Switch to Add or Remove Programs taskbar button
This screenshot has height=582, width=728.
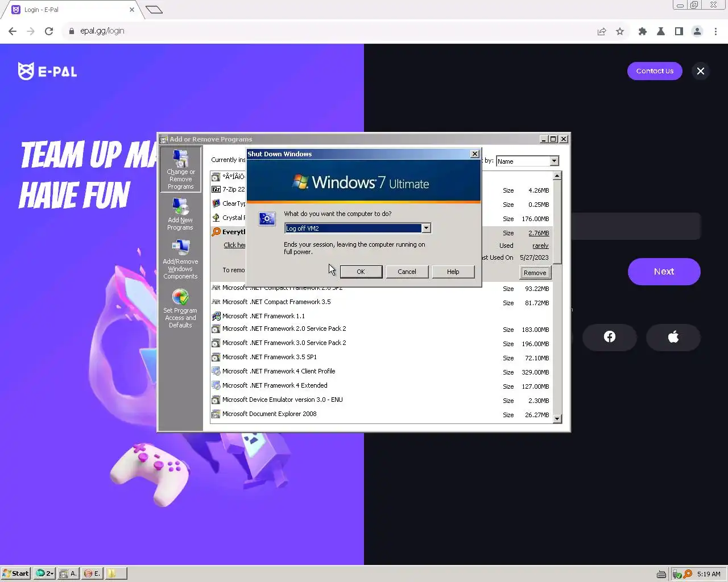68,573
